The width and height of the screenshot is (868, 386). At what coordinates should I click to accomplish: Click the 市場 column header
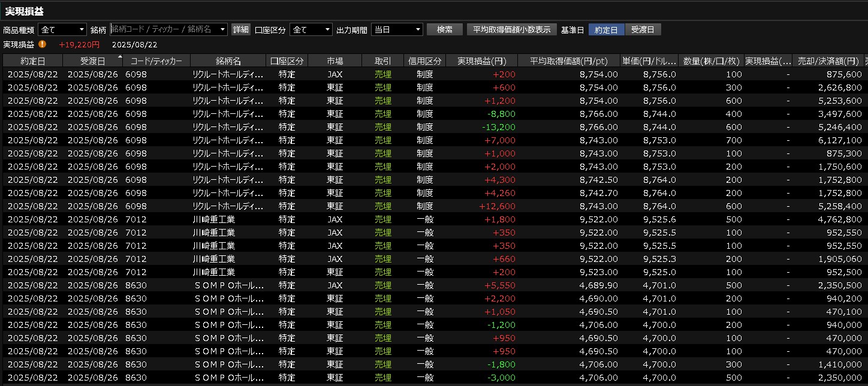334,61
